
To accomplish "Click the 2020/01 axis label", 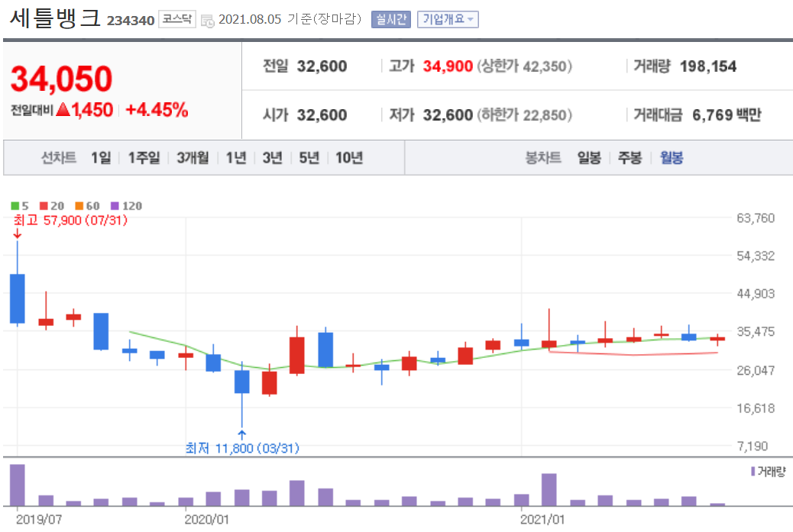I will coord(206,519).
